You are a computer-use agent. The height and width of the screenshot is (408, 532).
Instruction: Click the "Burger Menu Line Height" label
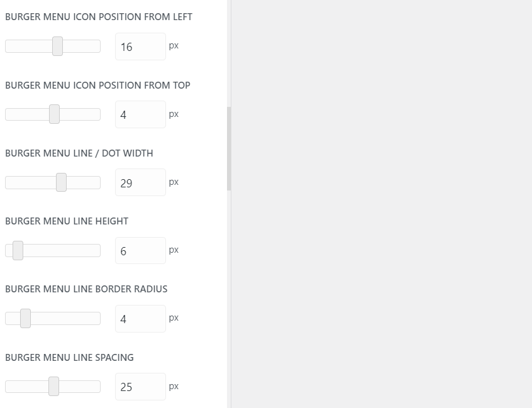pos(67,221)
